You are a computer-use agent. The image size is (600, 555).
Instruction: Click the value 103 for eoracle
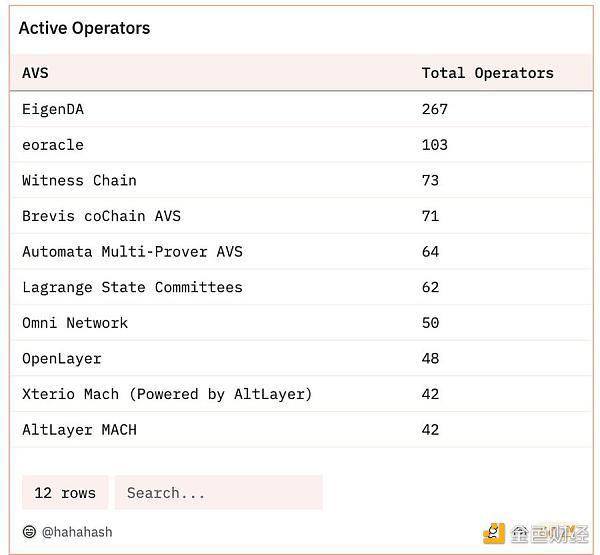(435, 145)
